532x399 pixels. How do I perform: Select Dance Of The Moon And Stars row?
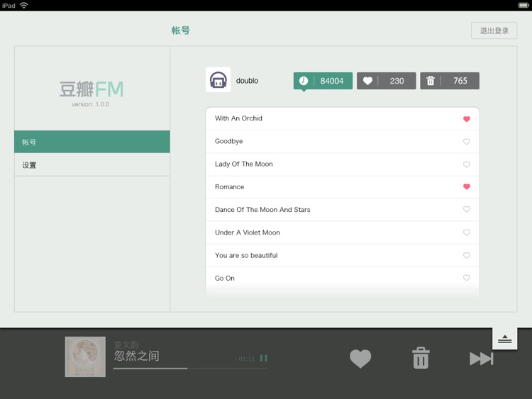pos(343,210)
